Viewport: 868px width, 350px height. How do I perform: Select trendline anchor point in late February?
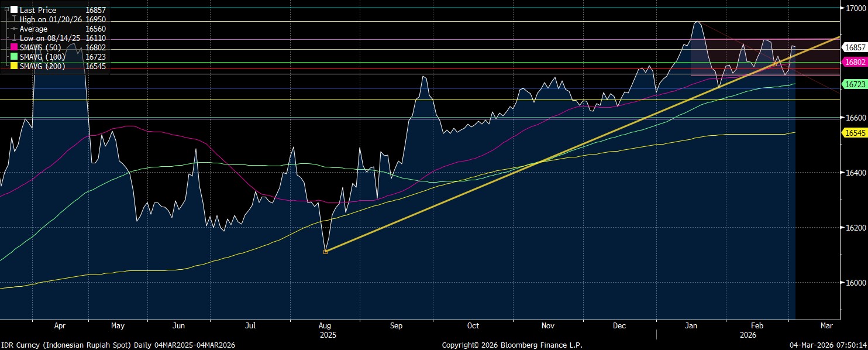(x=775, y=64)
